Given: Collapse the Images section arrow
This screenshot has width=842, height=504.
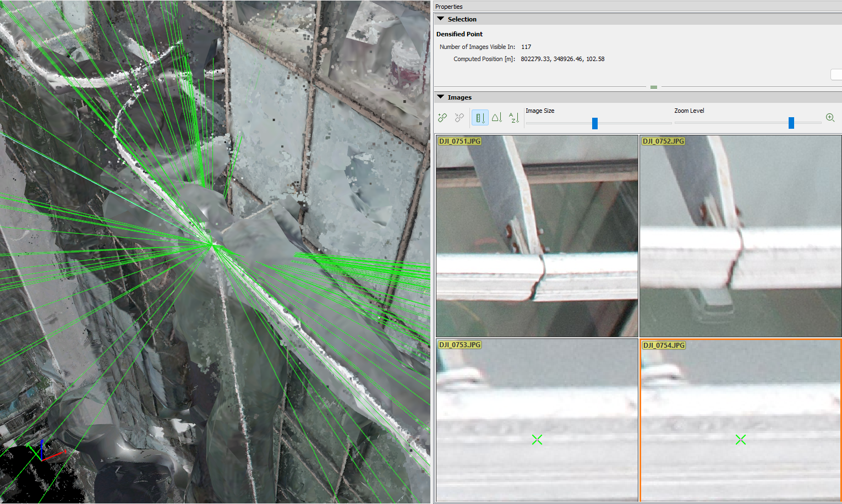Looking at the screenshot, I should click(x=441, y=97).
